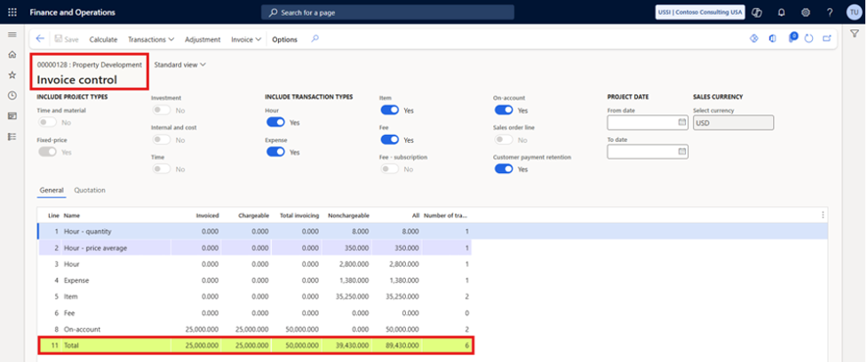
Task: Click the 35,250.000 Nonchargeable Item cell
Action: coord(346,296)
